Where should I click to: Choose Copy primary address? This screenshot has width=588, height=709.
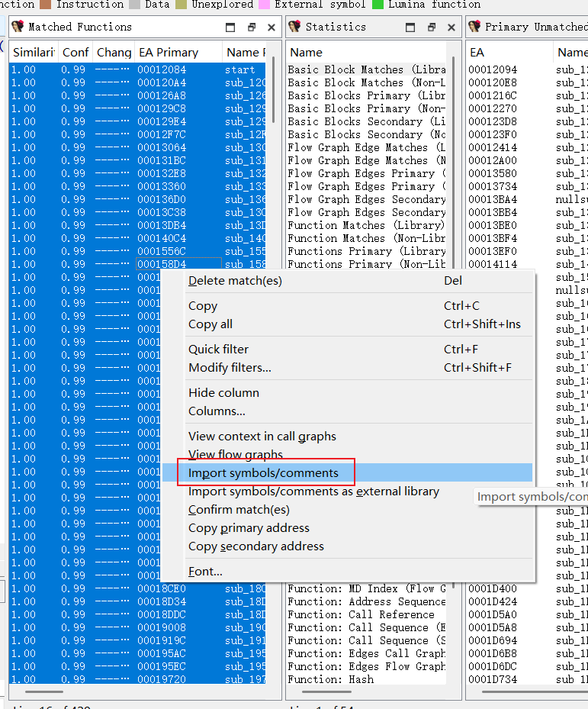(x=347, y=528)
